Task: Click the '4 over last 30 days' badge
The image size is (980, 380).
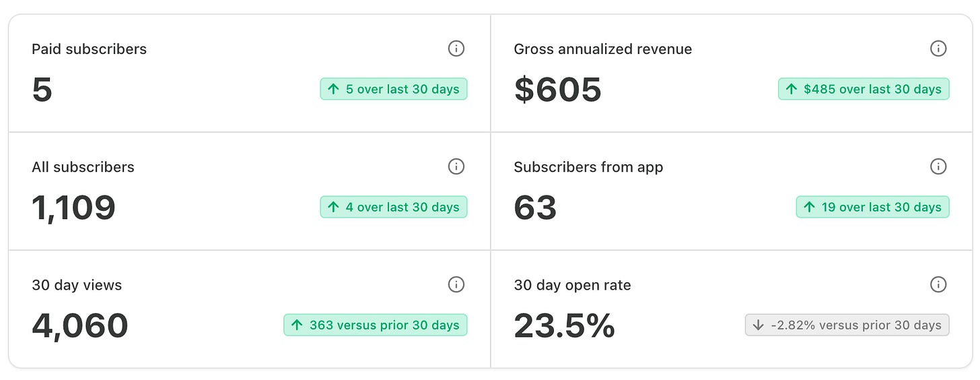Action: tap(394, 207)
